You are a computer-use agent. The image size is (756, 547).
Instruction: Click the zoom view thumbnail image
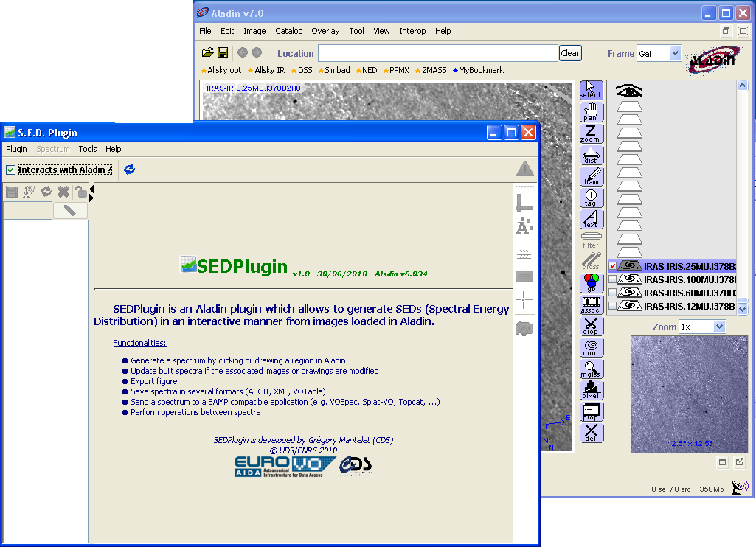point(689,394)
